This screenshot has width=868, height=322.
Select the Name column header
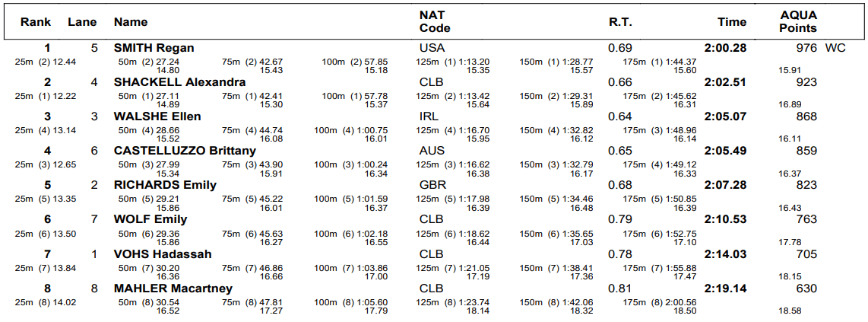click(x=131, y=22)
